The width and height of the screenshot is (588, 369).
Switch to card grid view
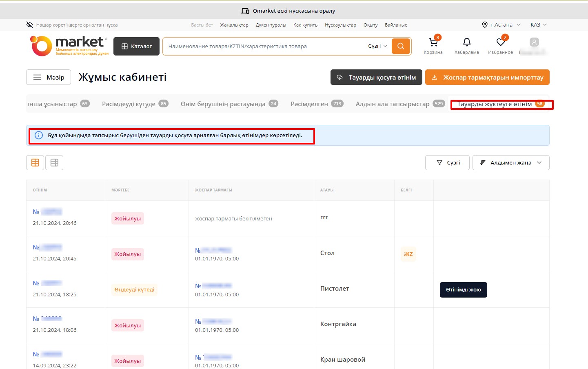tap(36, 162)
